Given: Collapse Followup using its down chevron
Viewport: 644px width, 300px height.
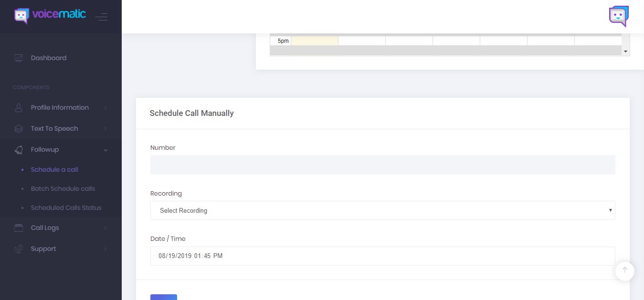Looking at the screenshot, I should pos(106,150).
